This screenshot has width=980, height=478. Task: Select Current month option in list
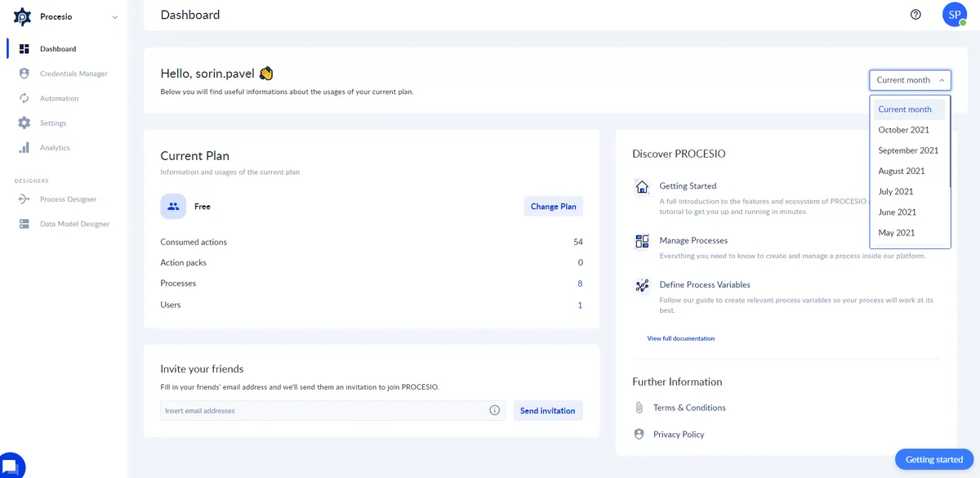[909, 109]
